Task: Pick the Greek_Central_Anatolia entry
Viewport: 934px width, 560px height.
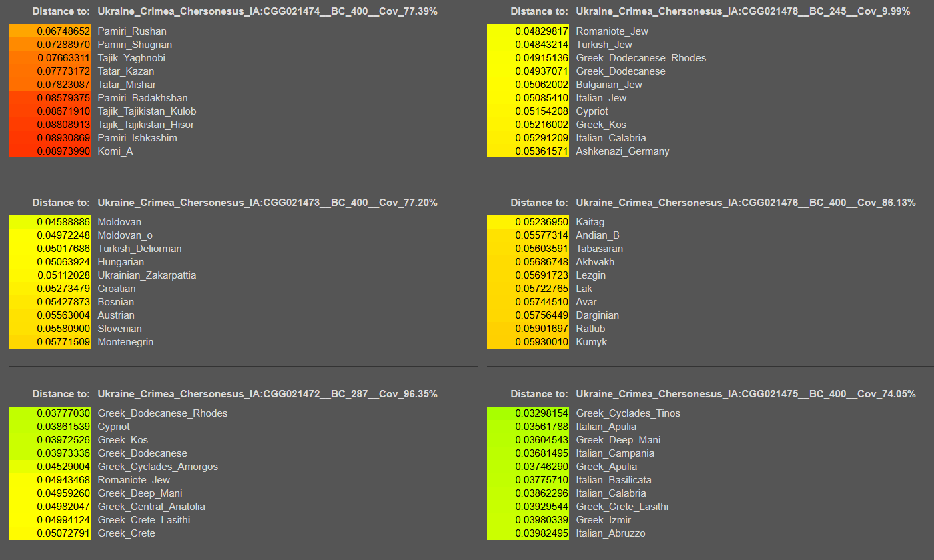Action: point(151,507)
